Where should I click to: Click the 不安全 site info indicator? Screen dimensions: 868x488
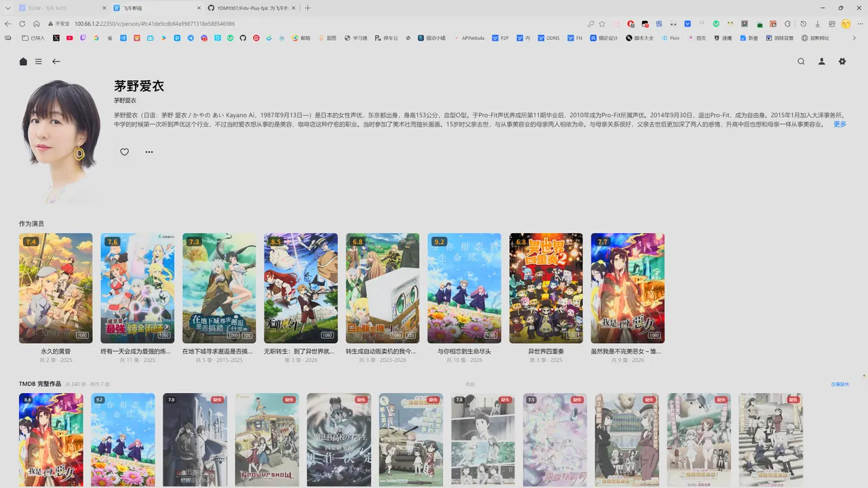tap(58, 24)
